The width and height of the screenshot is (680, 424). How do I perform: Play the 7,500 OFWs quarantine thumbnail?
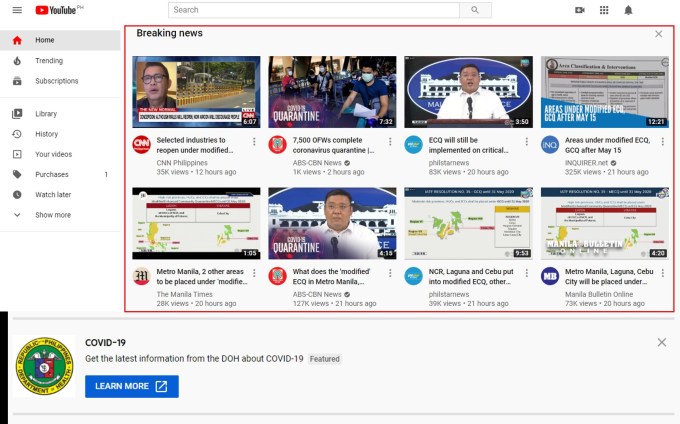[332, 92]
